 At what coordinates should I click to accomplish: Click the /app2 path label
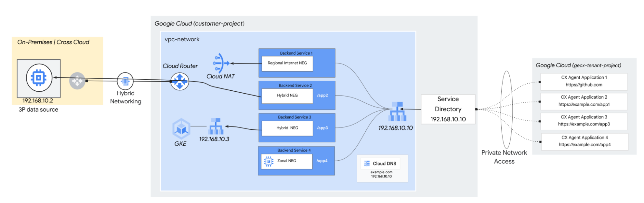click(x=322, y=96)
